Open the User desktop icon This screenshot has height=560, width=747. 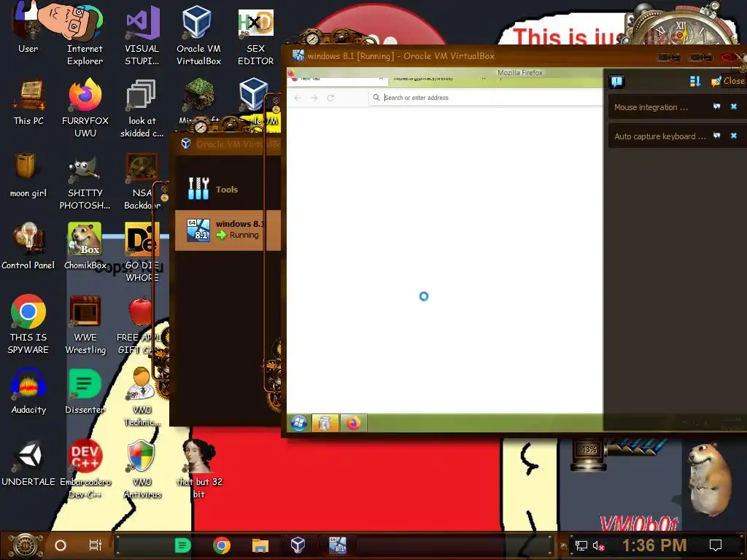tap(28, 28)
